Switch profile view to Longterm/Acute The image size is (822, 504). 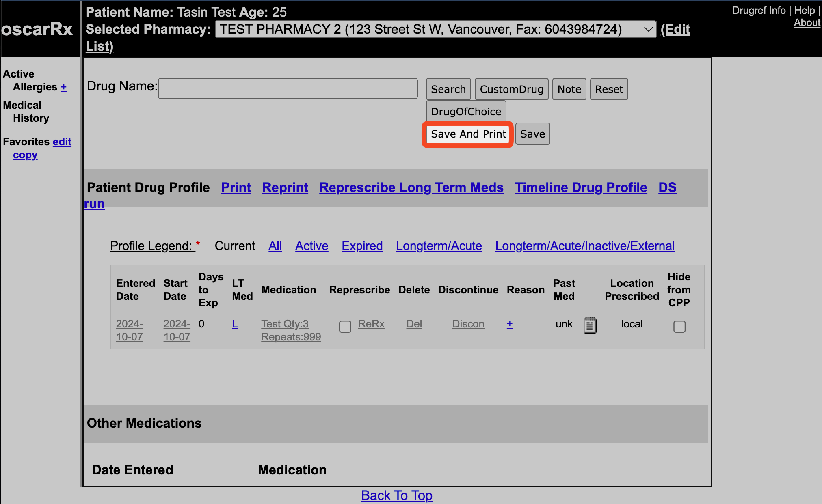(439, 246)
